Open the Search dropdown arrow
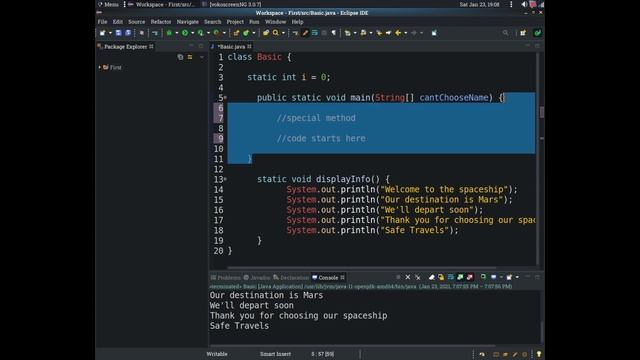This screenshot has height=360, width=640. coord(283,33)
